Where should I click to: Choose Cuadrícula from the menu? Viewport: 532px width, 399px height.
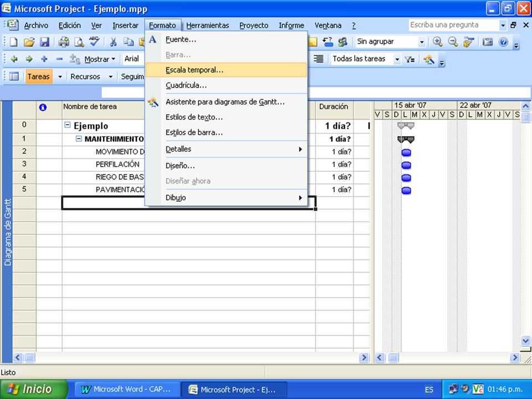226,85
